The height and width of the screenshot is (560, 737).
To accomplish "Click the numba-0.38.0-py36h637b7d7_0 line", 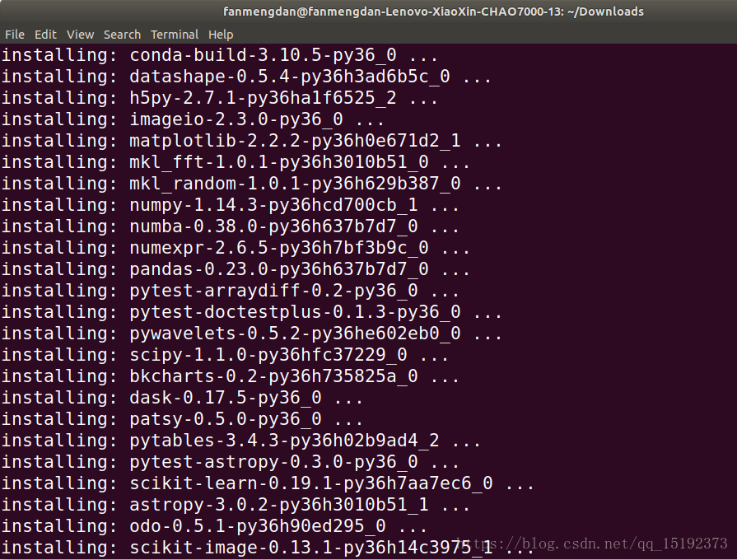I will tap(231, 226).
